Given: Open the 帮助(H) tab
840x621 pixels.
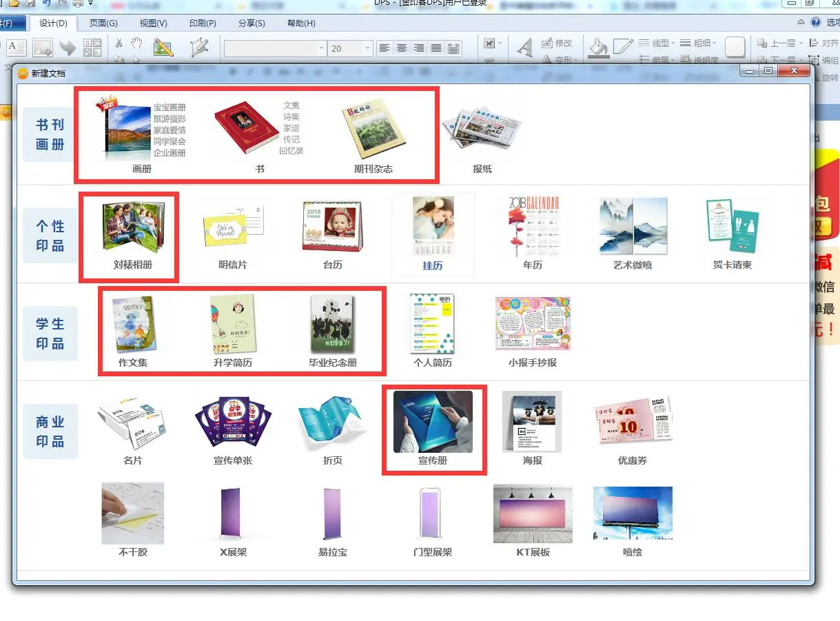Looking at the screenshot, I should click(301, 23).
